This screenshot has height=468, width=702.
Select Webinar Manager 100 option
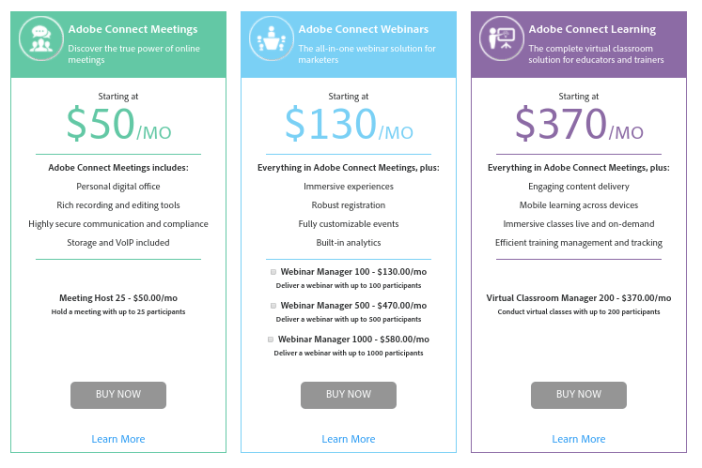tap(273, 272)
